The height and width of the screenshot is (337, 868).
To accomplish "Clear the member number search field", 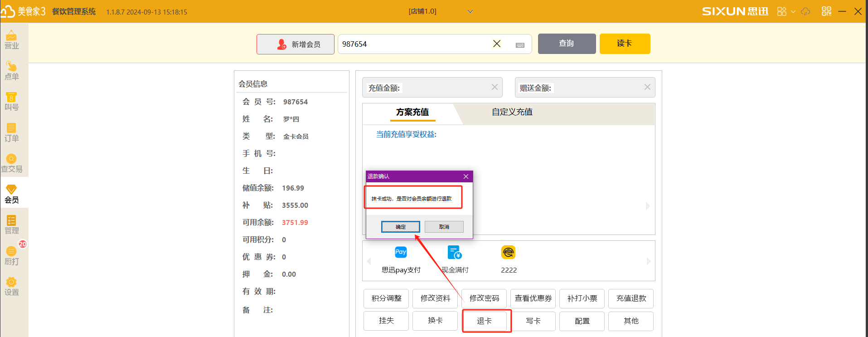I will (x=497, y=44).
